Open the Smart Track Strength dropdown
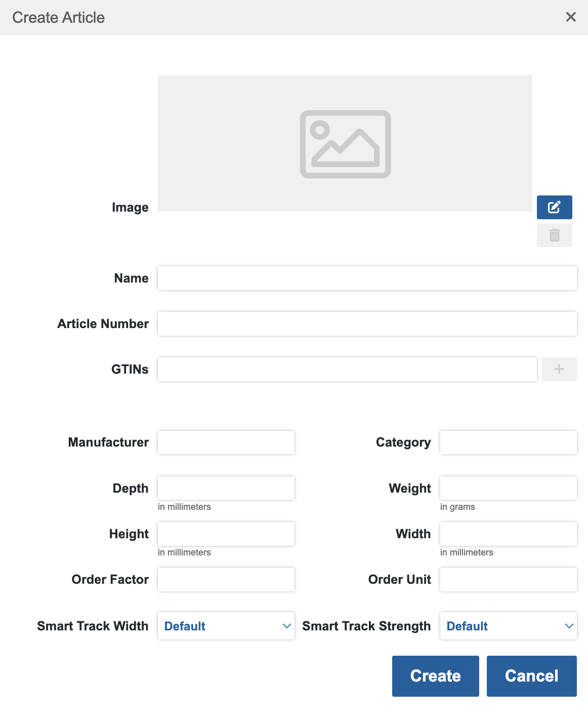Viewport: 588px width, 720px height. tap(508, 626)
